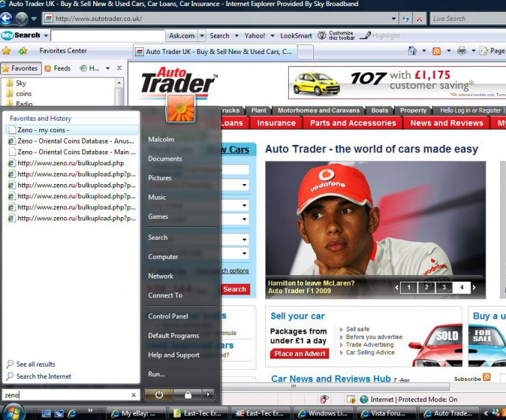Click the Live Search input box

point(468,19)
